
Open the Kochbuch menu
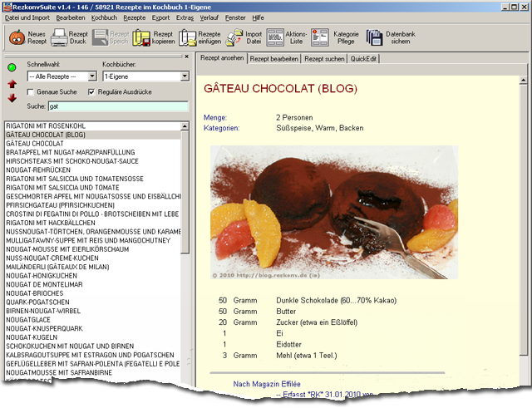[x=104, y=17]
